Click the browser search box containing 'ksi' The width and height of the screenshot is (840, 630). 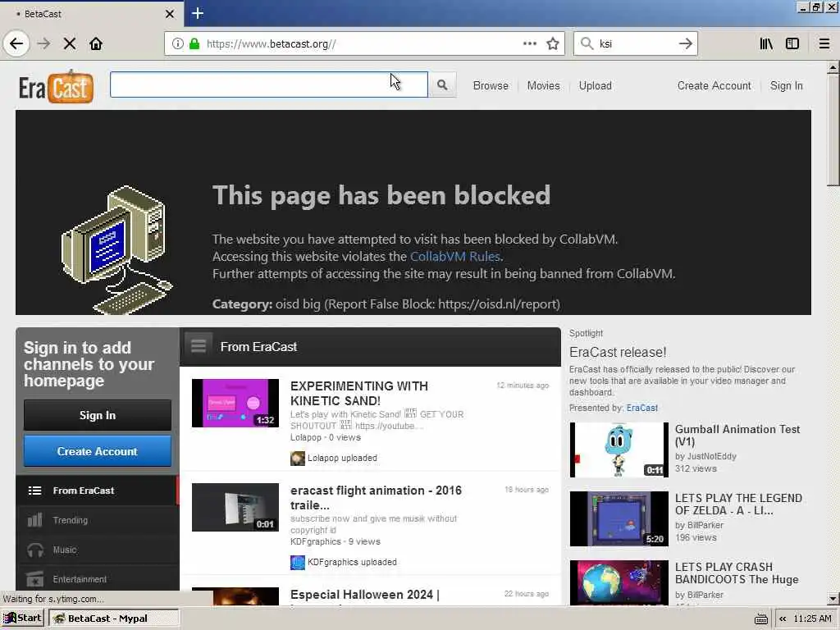[635, 43]
